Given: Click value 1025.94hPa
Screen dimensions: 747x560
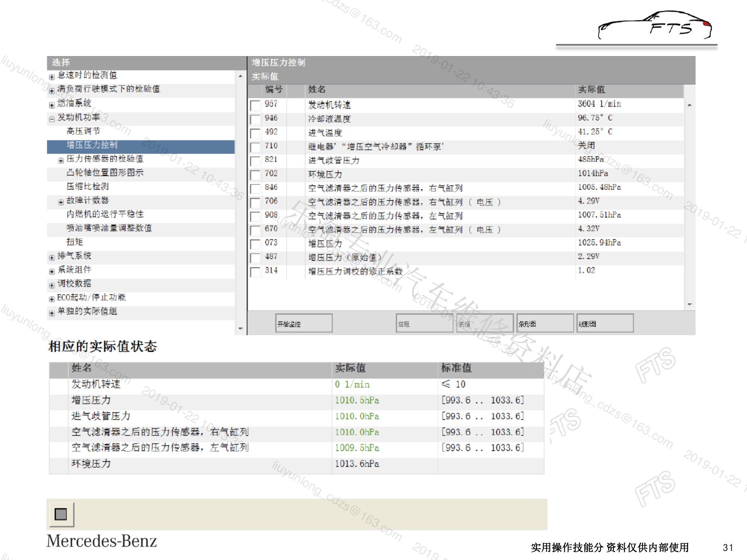Looking at the screenshot, I should (599, 242).
